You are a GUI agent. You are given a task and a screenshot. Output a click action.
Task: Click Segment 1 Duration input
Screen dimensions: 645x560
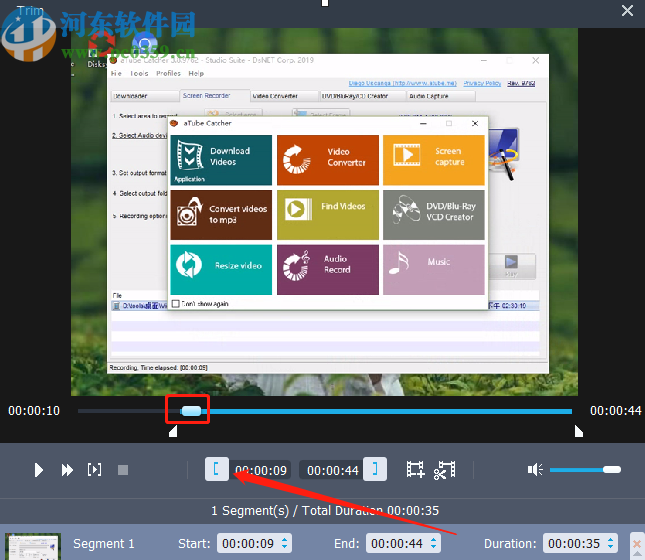tap(580, 544)
